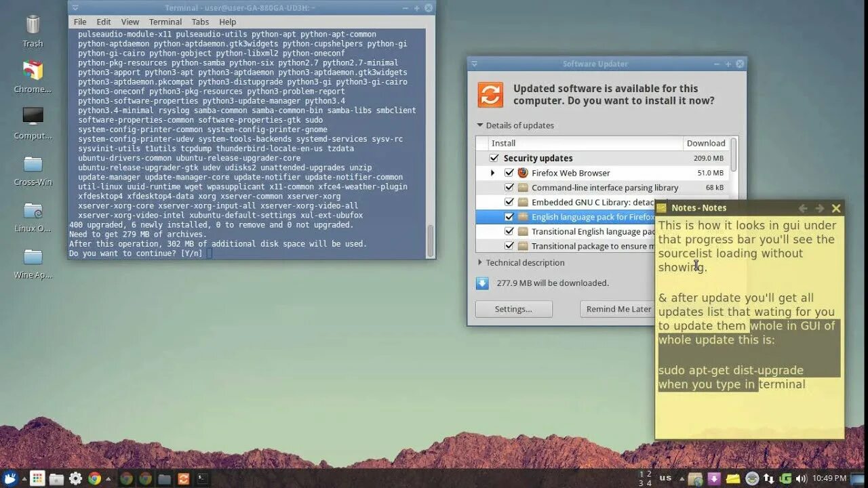Viewport: 868px width, 488px height.
Task: Click the yellow Notes tray icon
Action: click(733, 479)
